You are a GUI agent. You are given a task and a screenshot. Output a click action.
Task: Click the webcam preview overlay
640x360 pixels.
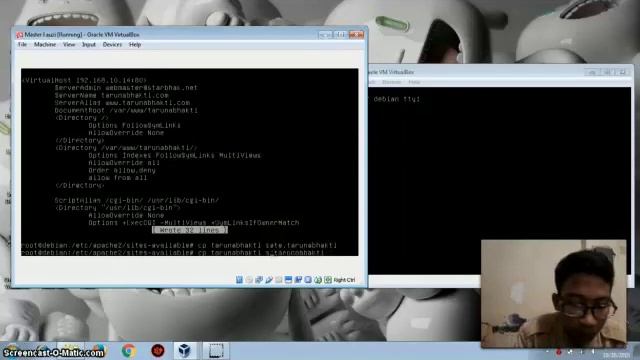[553, 293]
